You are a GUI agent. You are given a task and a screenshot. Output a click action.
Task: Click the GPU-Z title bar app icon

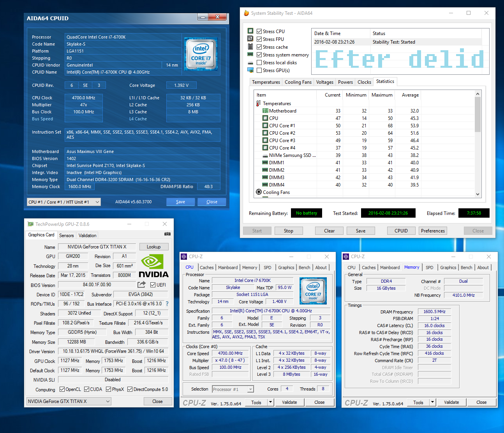pyautogui.click(x=30, y=224)
